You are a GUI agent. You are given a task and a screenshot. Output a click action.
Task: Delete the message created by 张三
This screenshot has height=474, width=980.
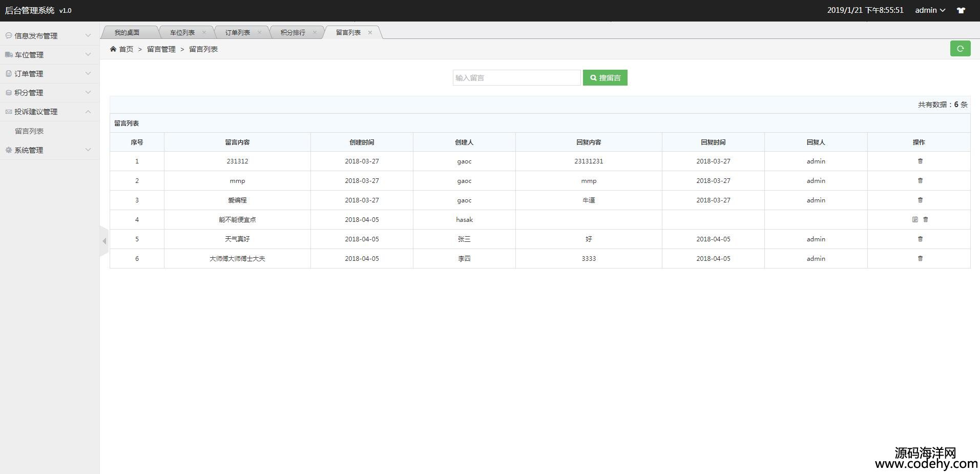point(920,239)
